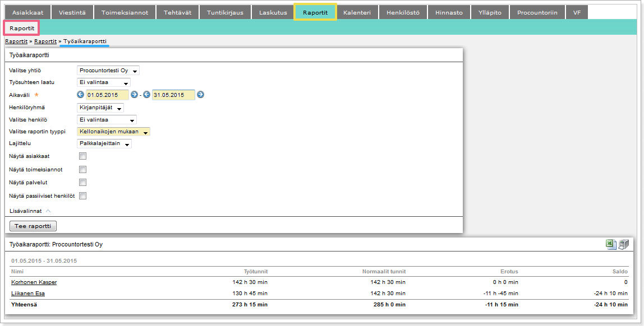Click Liikanen Esa's saldo -24 h 10 min
644x326 pixels.
[611, 293]
